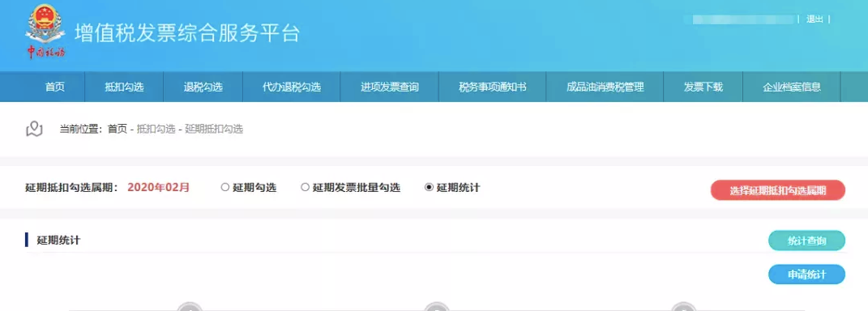This screenshot has height=311, width=868.
Task: Click the 延期抵扣勾选 breadcrumb text
Action: [214, 129]
